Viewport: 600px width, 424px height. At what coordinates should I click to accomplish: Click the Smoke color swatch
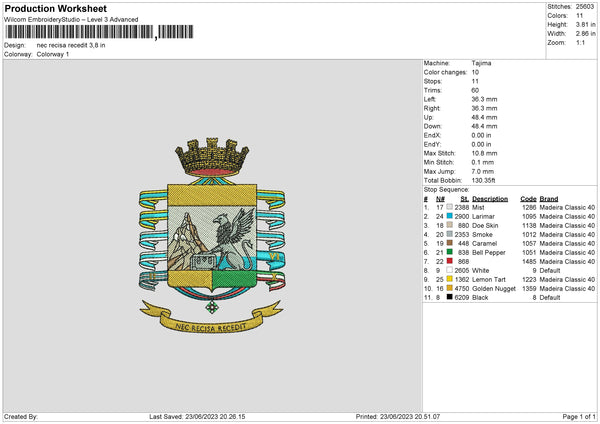tap(450, 234)
